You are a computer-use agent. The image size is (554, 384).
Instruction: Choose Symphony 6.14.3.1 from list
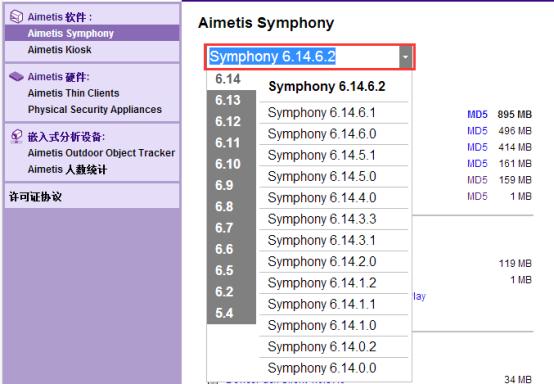click(334, 240)
